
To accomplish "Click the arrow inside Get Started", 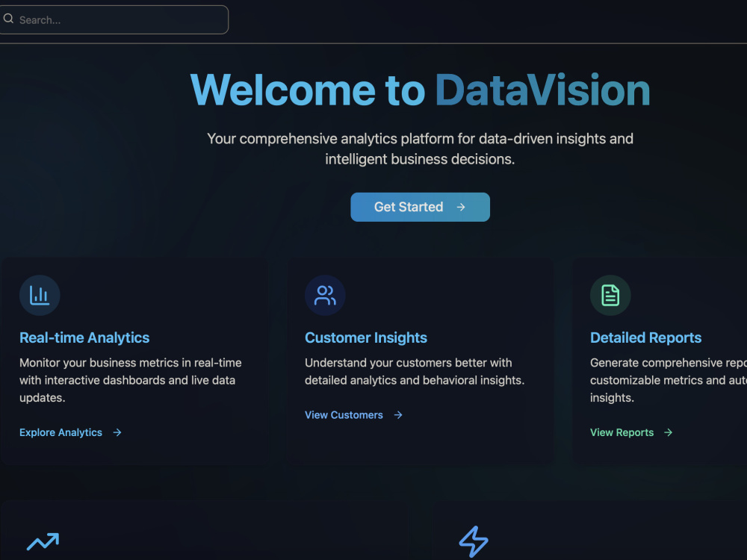I will 461,207.
